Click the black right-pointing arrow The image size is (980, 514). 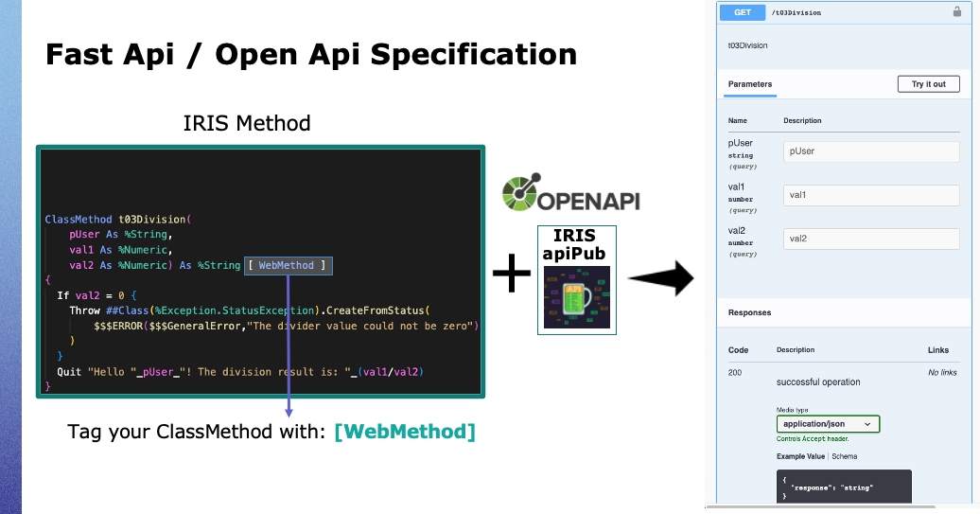[661, 277]
